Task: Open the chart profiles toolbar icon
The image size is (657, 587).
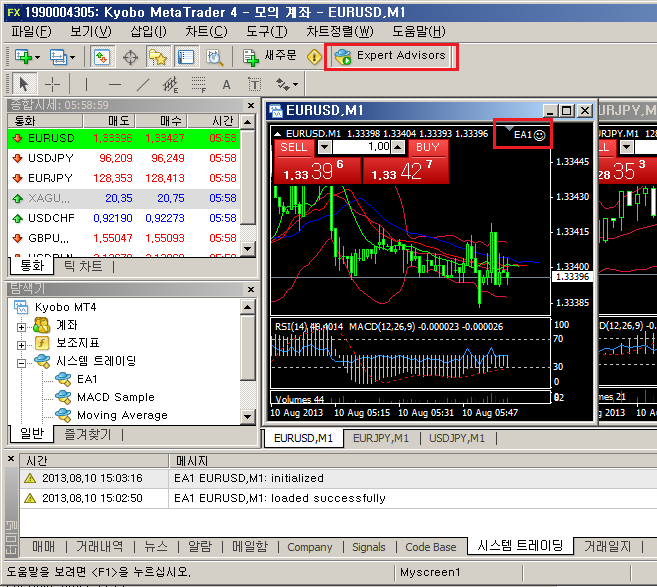Action: point(58,57)
